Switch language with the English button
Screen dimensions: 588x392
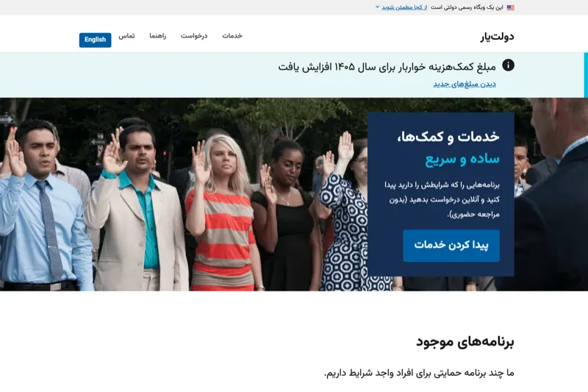(x=96, y=40)
